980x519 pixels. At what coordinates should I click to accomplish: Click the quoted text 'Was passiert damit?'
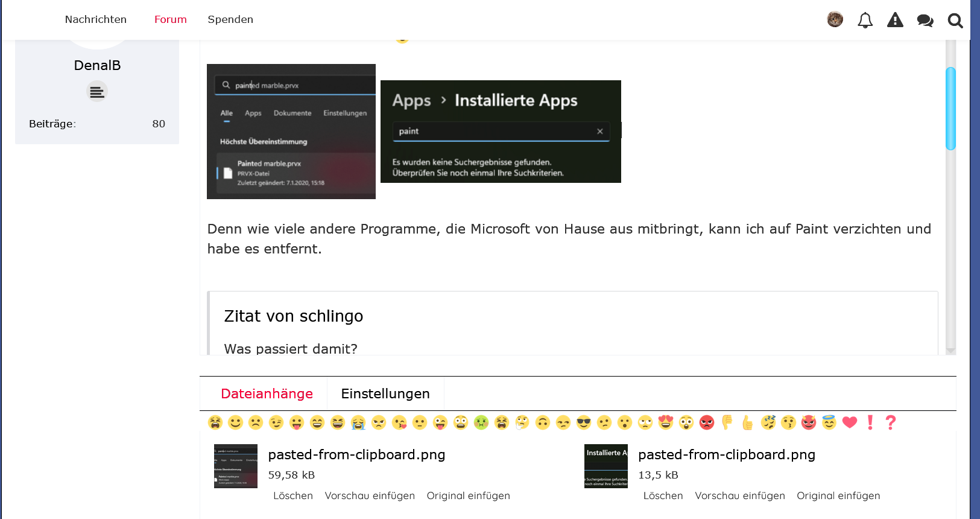coord(291,349)
